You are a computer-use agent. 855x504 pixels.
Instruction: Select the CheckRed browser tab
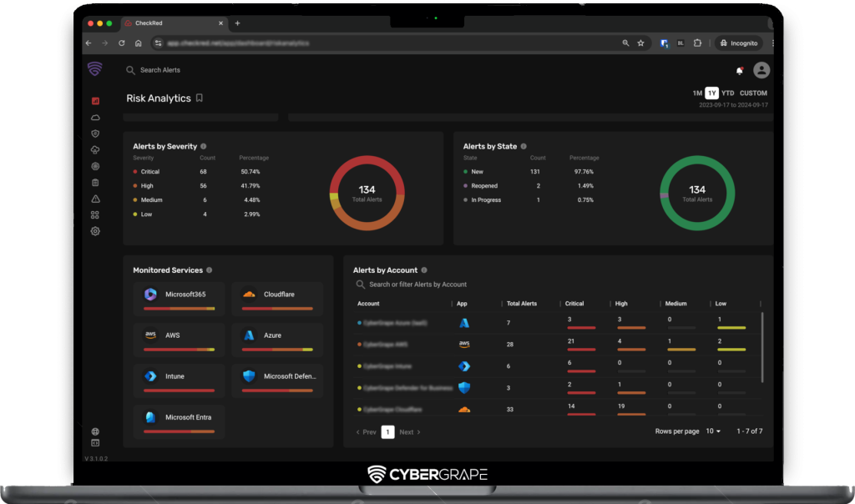(171, 23)
